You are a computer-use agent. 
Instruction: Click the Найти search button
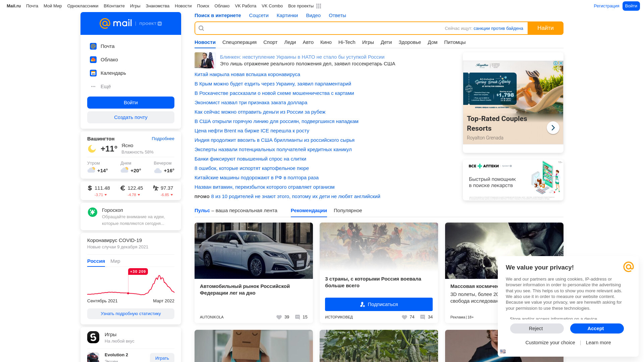(545, 28)
